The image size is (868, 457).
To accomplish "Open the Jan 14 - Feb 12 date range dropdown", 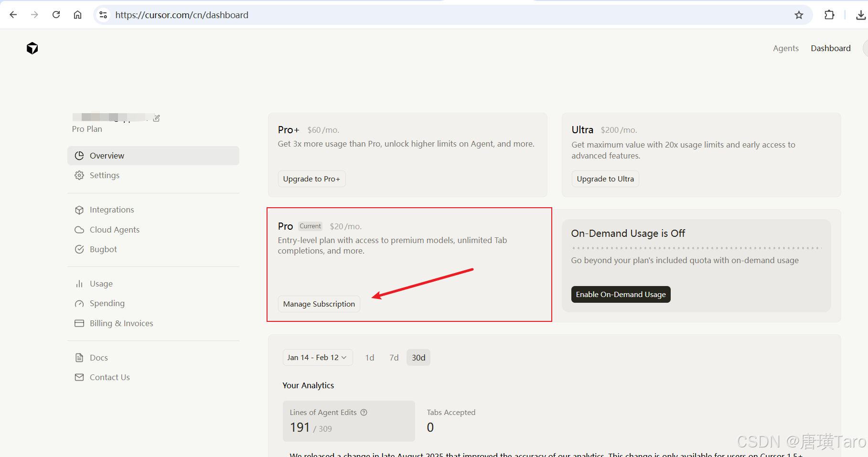I will pyautogui.click(x=317, y=357).
